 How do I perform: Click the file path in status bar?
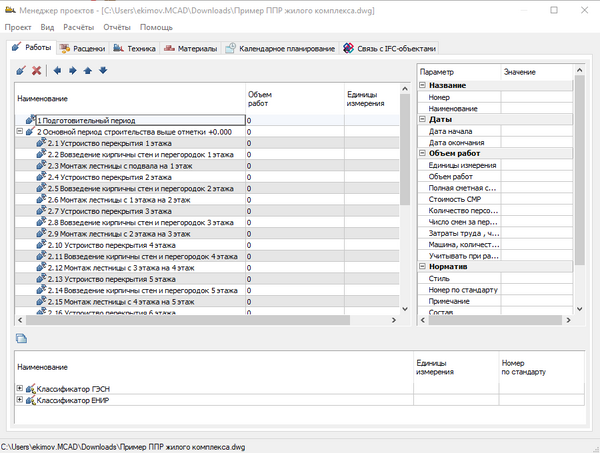[123, 447]
